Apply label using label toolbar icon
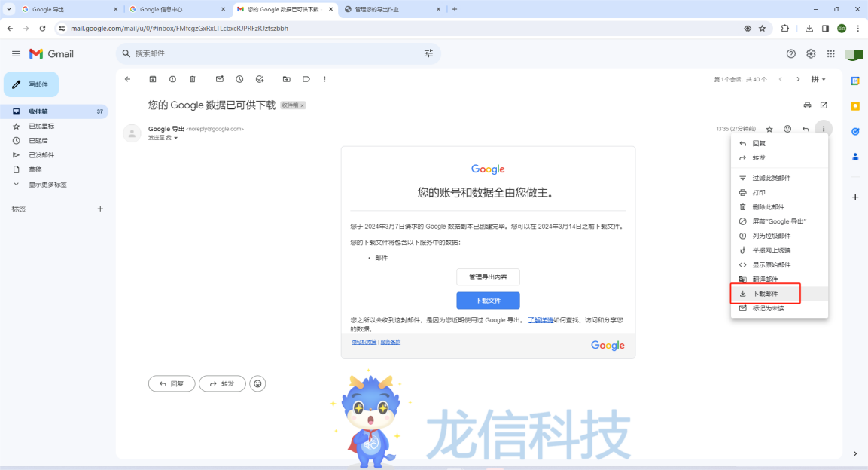Viewport: 868px width, 470px height. tap(306, 79)
